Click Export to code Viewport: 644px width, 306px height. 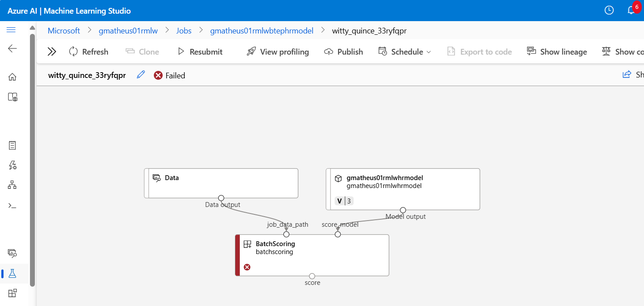point(480,52)
